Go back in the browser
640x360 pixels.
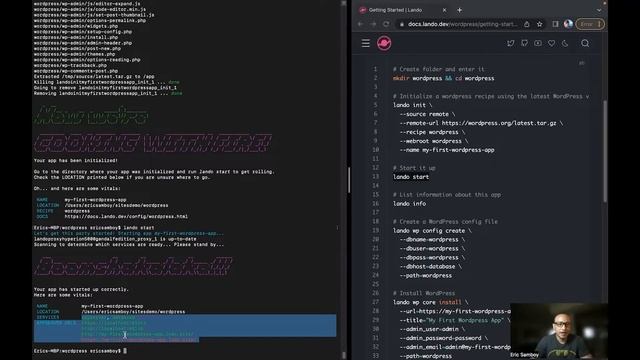click(x=360, y=24)
